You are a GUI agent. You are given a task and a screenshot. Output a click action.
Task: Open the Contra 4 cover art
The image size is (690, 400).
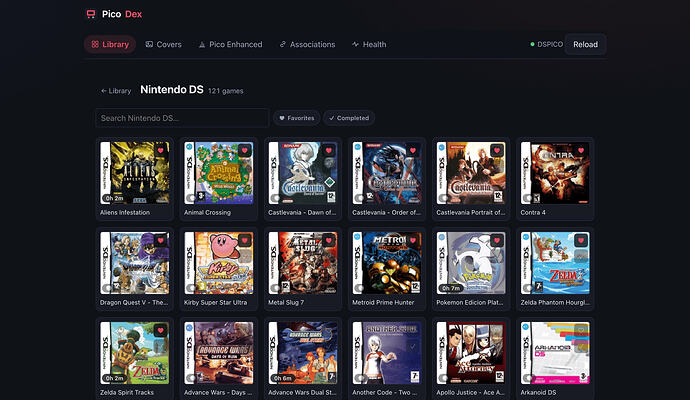555,173
